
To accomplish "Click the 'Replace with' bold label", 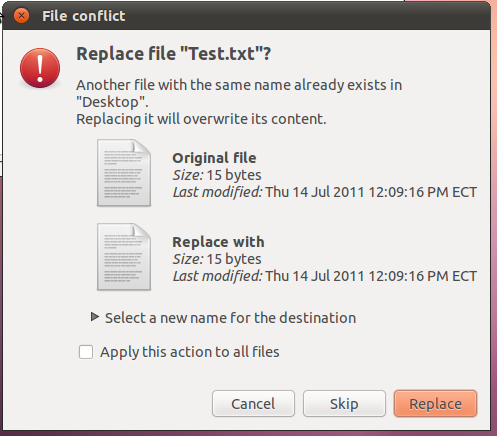I will (x=218, y=242).
